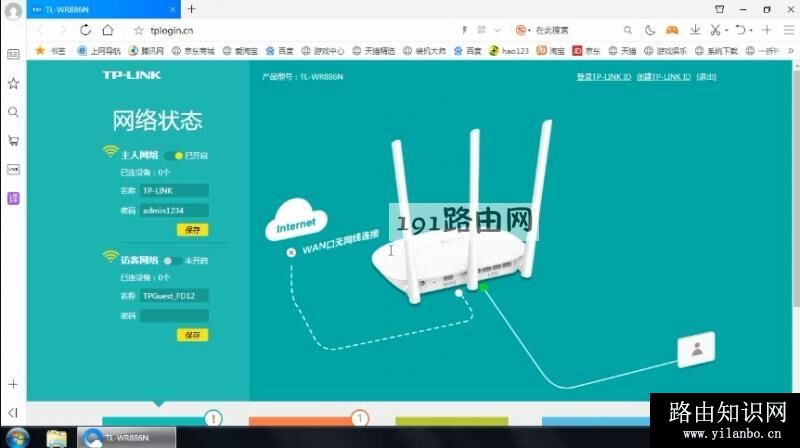Collapse the left sidebar
800x448 pixels.
[13, 412]
